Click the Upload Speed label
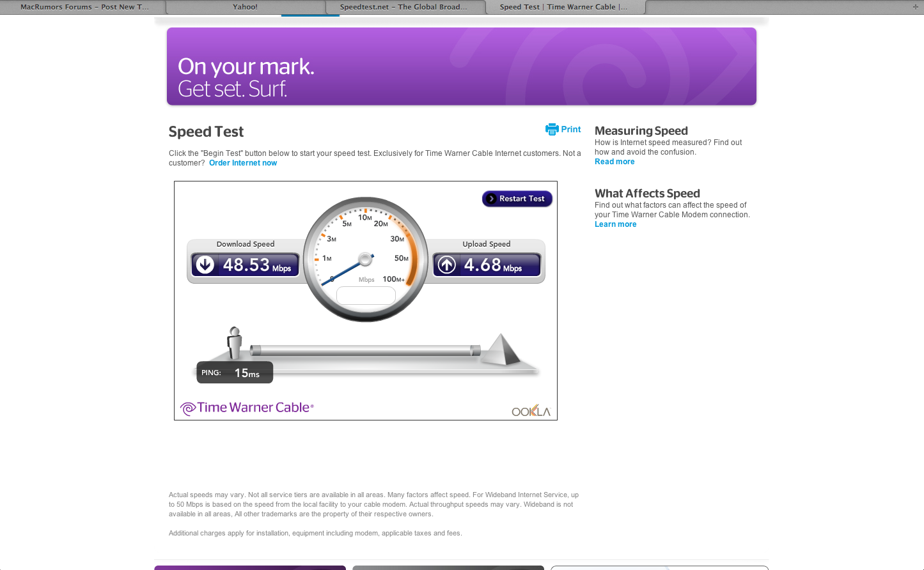Image resolution: width=924 pixels, height=570 pixels. tap(487, 244)
